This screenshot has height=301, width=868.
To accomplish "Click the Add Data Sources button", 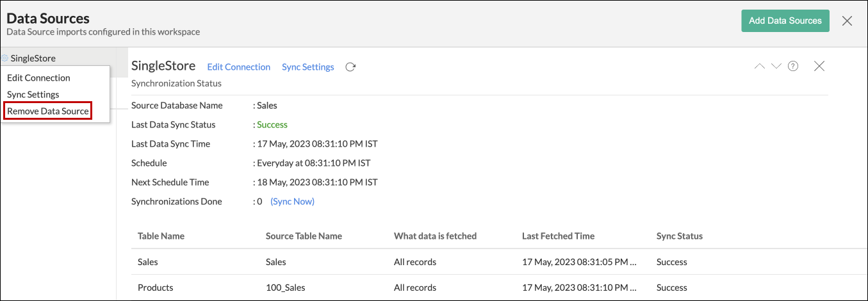I will pyautogui.click(x=785, y=20).
